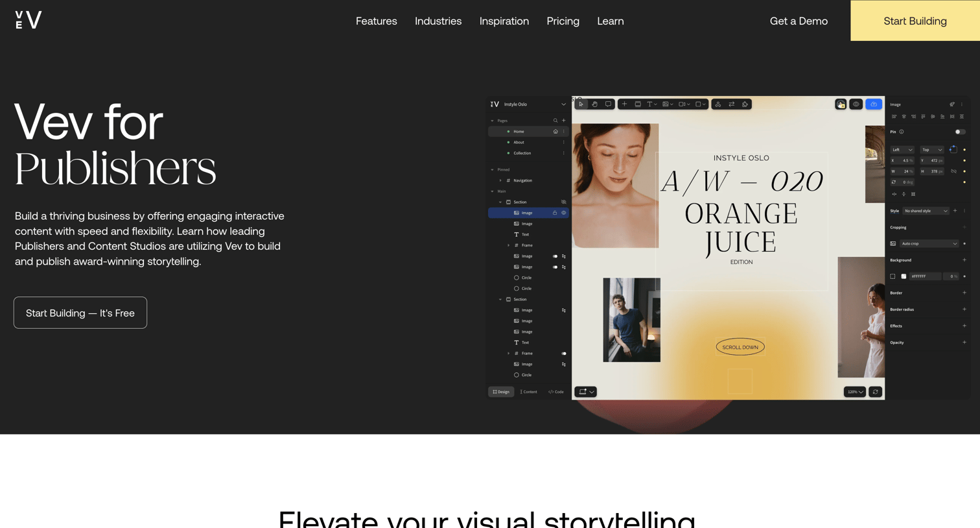Click the home icon on Home page row
The width and height of the screenshot is (980, 528).
(x=555, y=131)
